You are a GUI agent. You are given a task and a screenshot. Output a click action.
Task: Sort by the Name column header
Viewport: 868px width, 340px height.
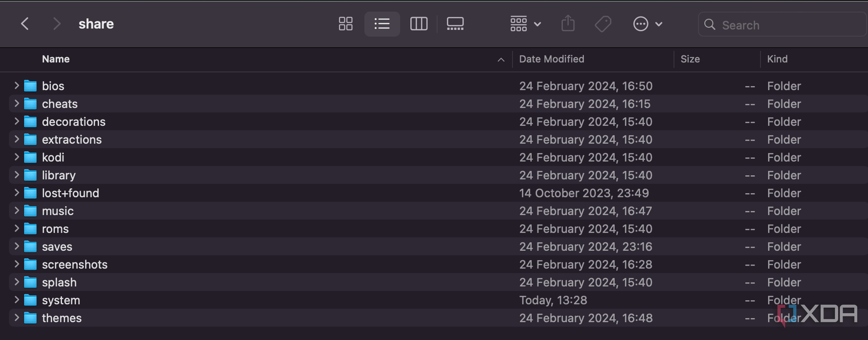coord(56,59)
